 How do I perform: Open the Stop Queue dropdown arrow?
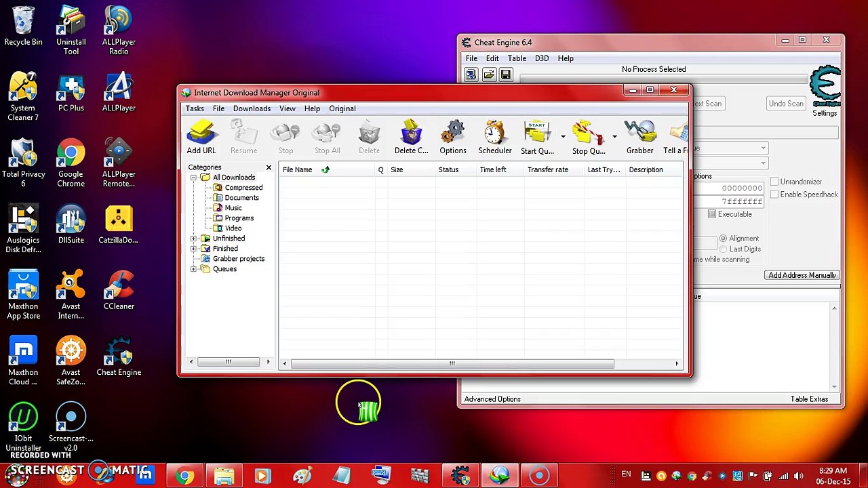(x=614, y=137)
